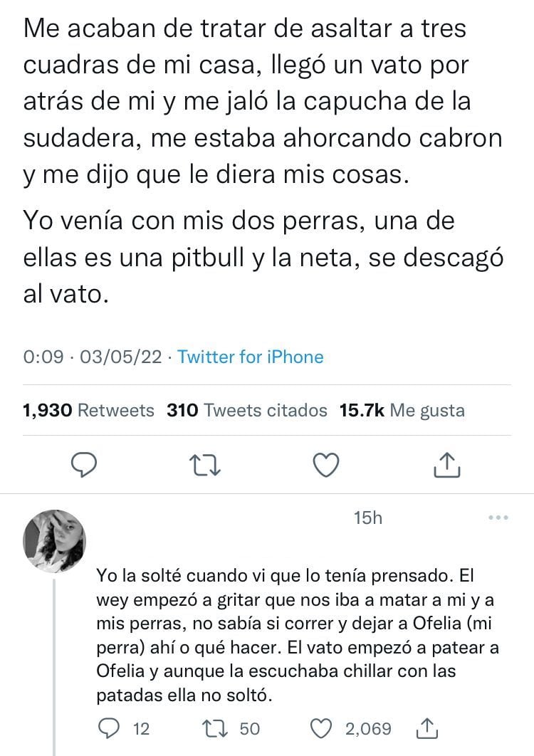Tap the share icon under main tweet
Screen dimensions: 534x756
tap(447, 465)
